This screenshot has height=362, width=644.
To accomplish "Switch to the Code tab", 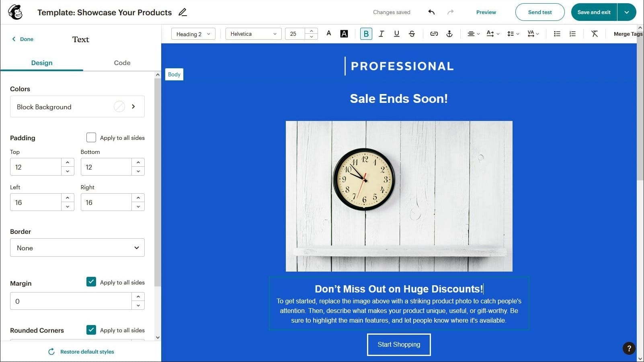I will pos(122,63).
